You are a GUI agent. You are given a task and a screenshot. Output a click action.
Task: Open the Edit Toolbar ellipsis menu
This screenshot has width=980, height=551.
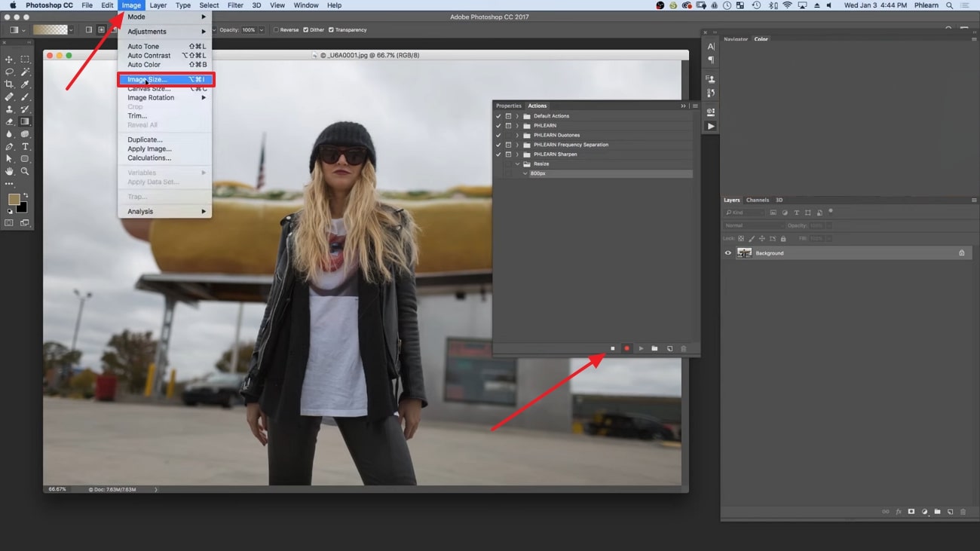tap(9, 184)
